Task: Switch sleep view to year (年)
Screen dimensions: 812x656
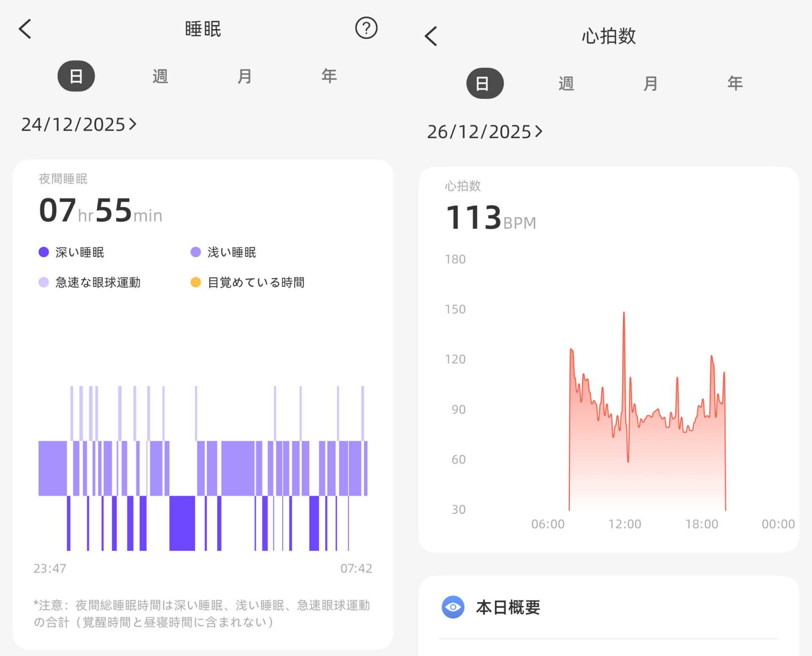Action: coord(329,76)
